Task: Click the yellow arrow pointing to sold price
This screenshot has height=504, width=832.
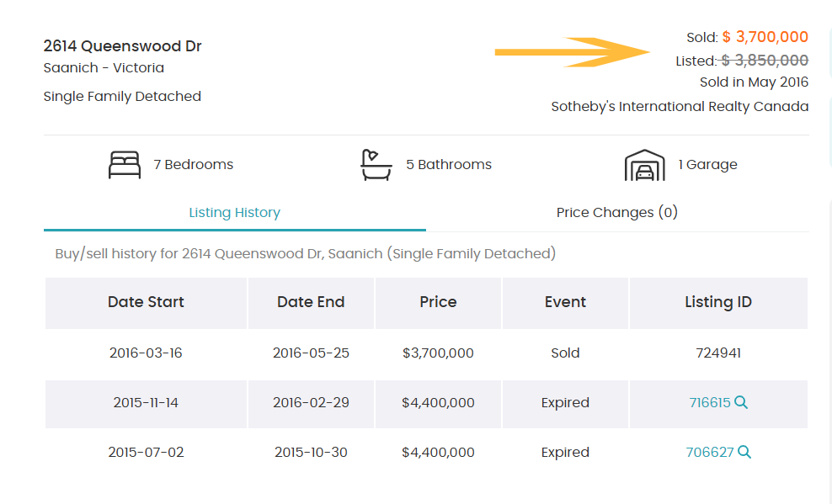Action: tap(573, 52)
